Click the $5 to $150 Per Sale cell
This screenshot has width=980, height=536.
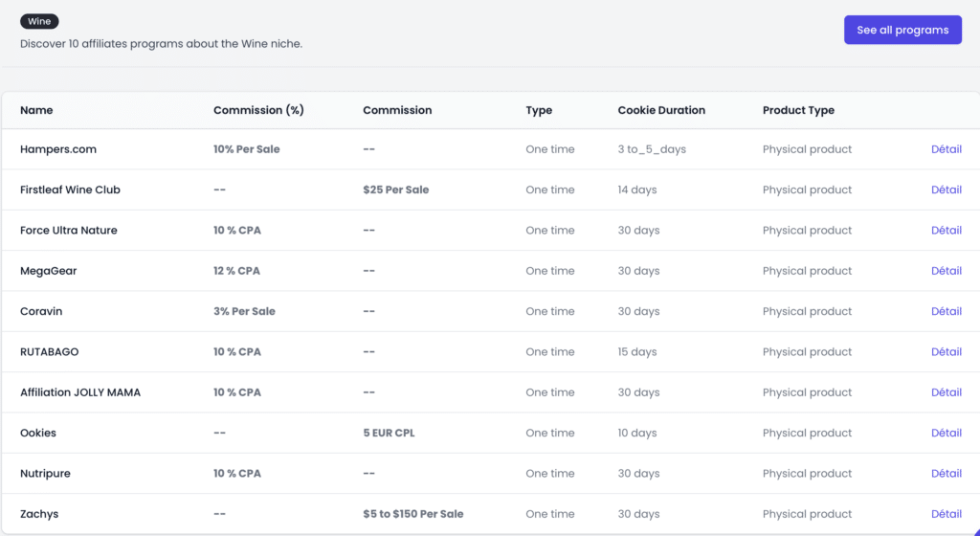(x=413, y=514)
